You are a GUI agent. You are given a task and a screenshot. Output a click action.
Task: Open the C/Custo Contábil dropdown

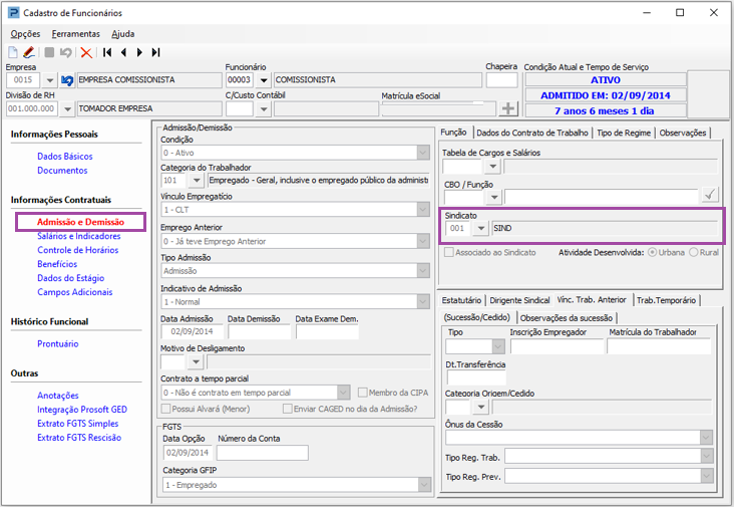pyautogui.click(x=264, y=109)
